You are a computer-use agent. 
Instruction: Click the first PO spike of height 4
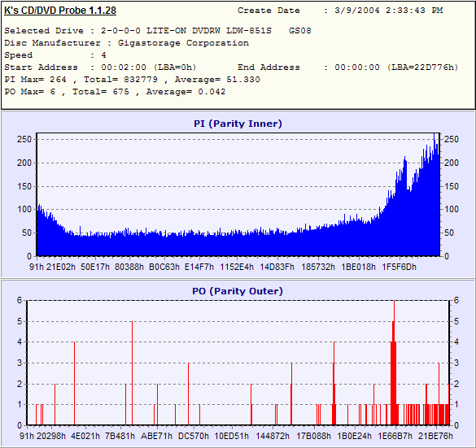[74, 384]
